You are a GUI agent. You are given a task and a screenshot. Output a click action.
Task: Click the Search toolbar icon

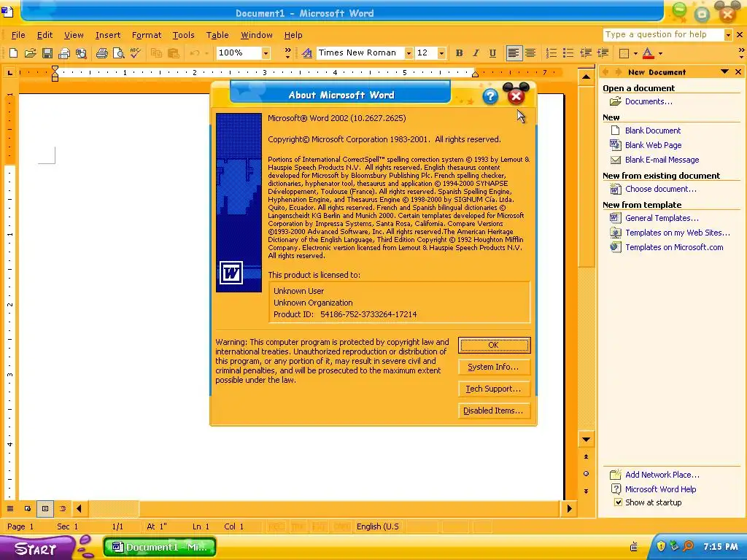click(x=82, y=52)
